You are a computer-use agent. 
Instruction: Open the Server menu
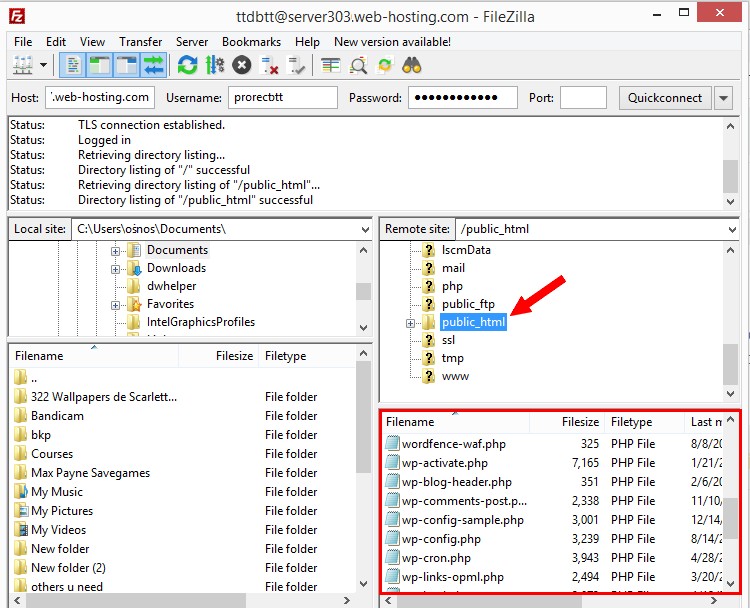click(192, 42)
